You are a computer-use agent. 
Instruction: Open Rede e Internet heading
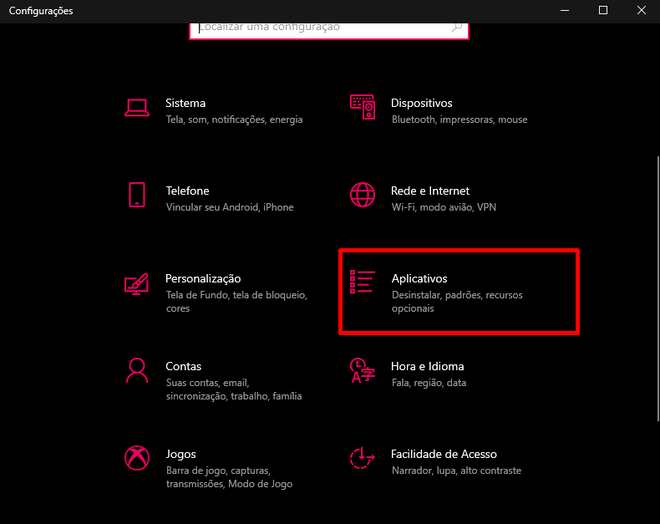pyautogui.click(x=430, y=191)
